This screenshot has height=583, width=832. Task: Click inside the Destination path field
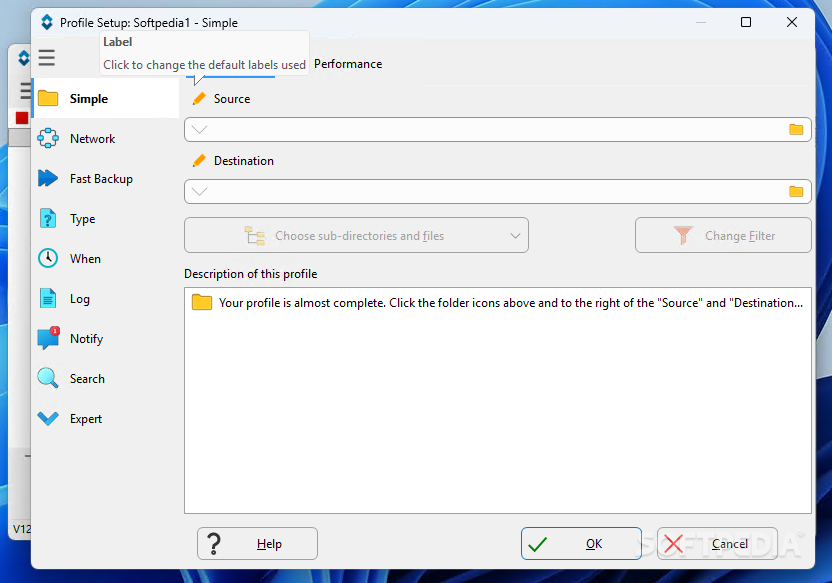click(x=498, y=192)
